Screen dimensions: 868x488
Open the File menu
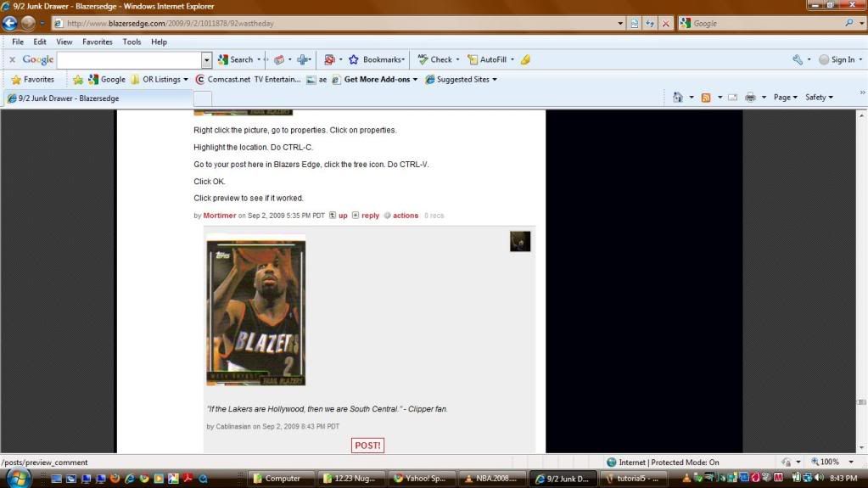click(18, 42)
